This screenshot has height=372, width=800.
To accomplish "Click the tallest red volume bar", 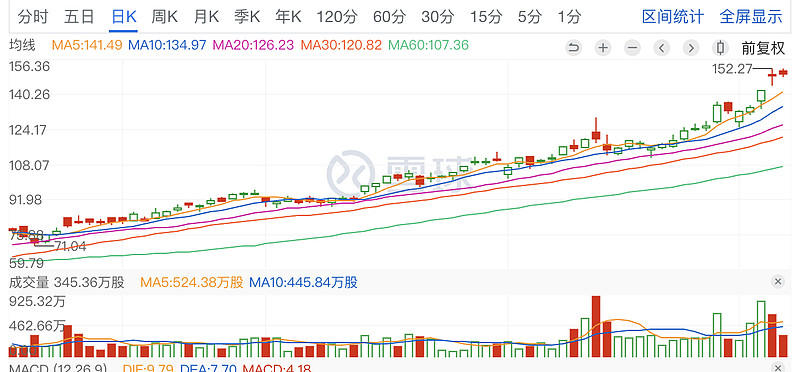I will (x=596, y=327).
